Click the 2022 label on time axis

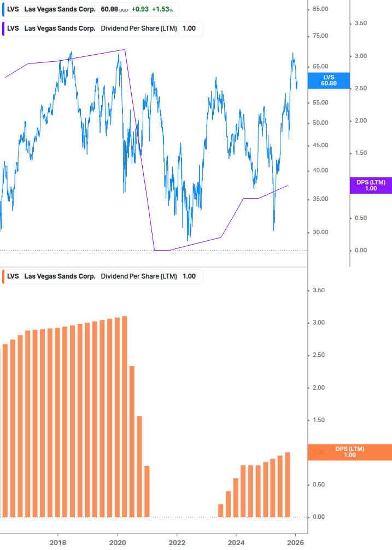pyautogui.click(x=177, y=543)
